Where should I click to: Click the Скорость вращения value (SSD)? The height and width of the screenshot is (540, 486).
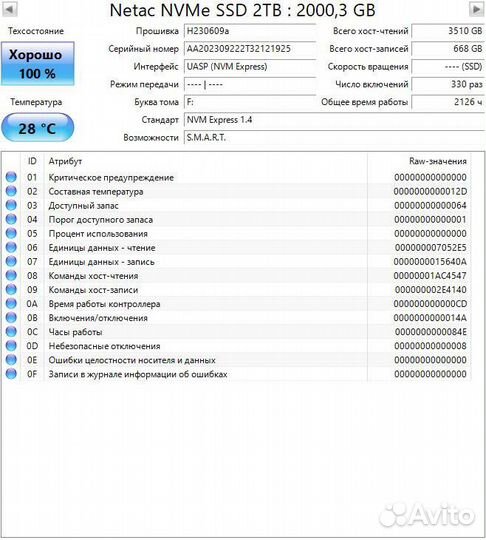point(448,67)
